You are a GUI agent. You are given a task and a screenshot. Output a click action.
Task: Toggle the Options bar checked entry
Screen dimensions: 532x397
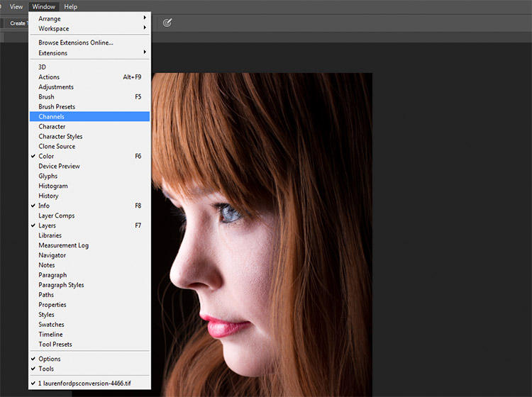tap(89, 359)
